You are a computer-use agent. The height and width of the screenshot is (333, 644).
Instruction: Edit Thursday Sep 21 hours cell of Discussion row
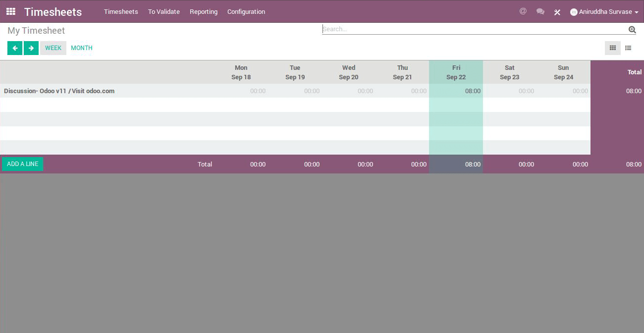[402, 91]
